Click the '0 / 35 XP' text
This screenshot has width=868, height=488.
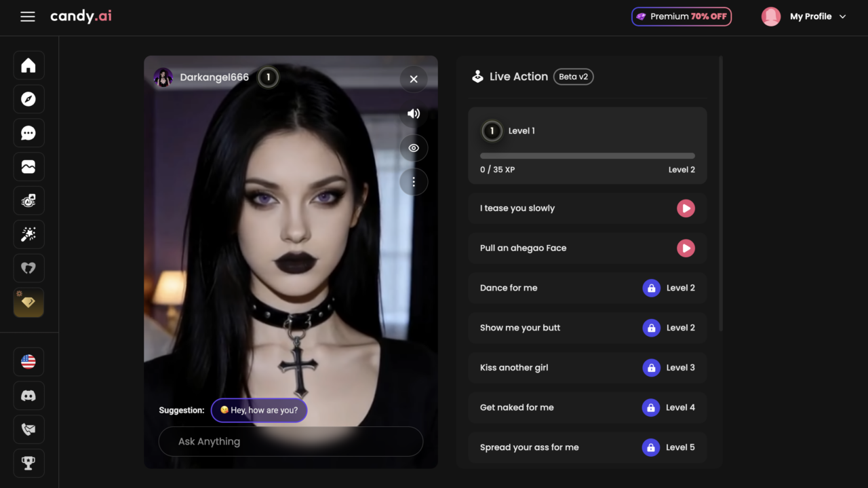[497, 170]
